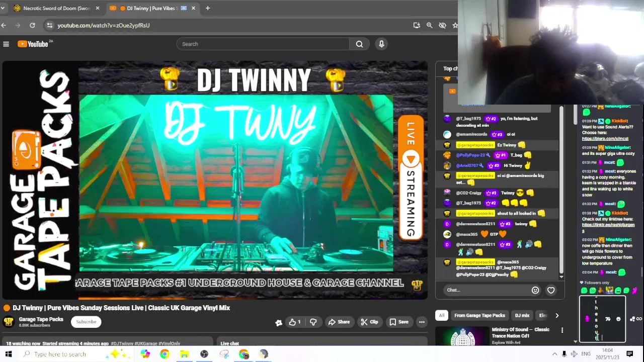Dislike the DJ Twinny video
This screenshot has width=644, height=362.
click(x=313, y=322)
